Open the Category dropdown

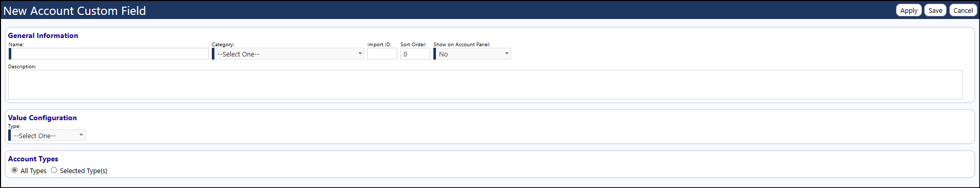[288, 54]
